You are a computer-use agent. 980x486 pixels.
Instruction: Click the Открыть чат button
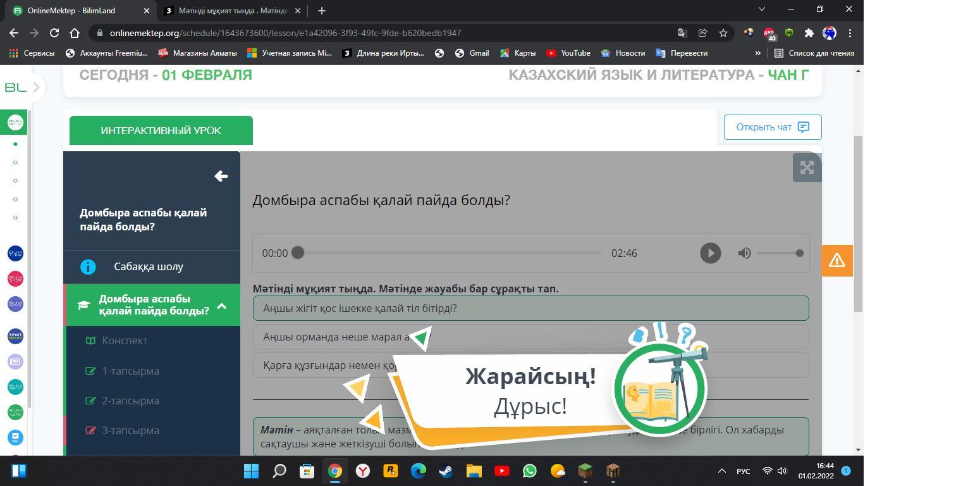[x=772, y=127]
